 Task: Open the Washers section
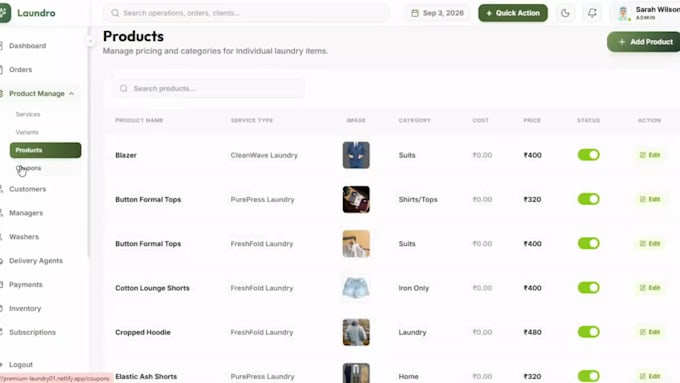tap(24, 237)
